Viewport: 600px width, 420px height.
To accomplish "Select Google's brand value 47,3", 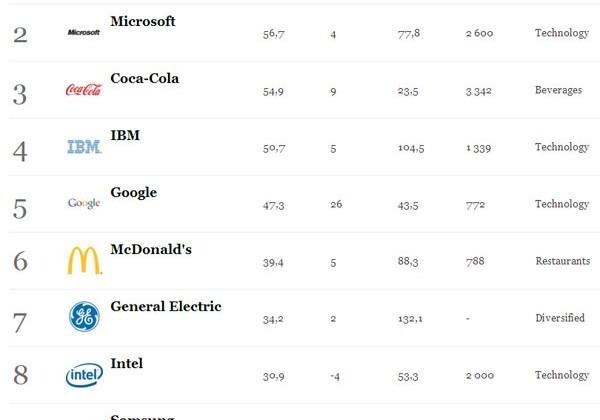I will coord(274,206).
